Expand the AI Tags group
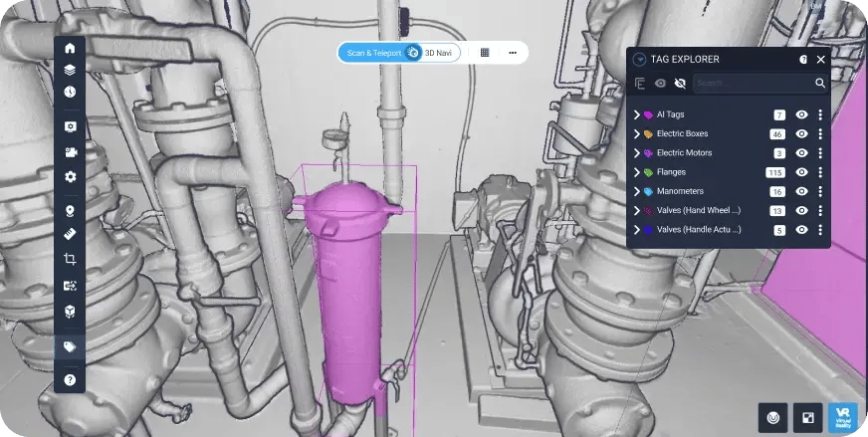This screenshot has height=437, width=868. [637, 114]
